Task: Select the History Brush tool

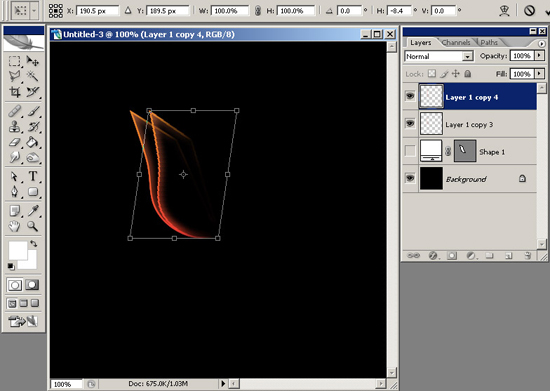Action: click(x=33, y=127)
